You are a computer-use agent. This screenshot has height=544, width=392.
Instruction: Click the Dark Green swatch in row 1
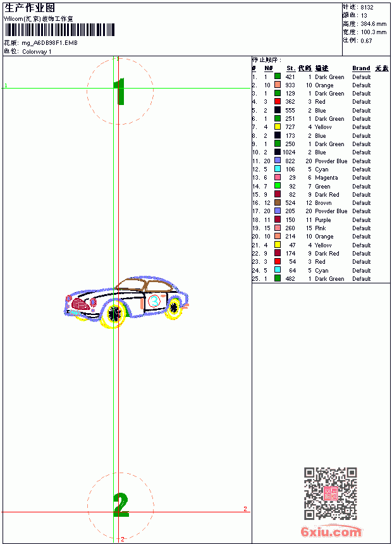click(x=278, y=77)
